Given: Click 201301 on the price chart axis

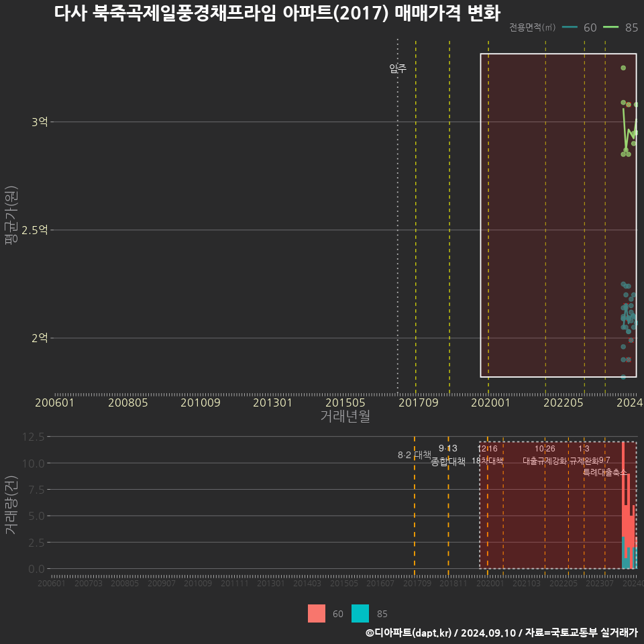Looking at the screenshot, I should [273, 402].
